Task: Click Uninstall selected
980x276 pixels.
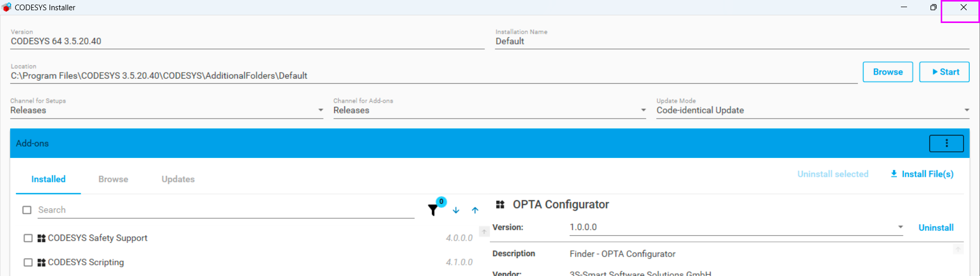Action: pos(833,174)
